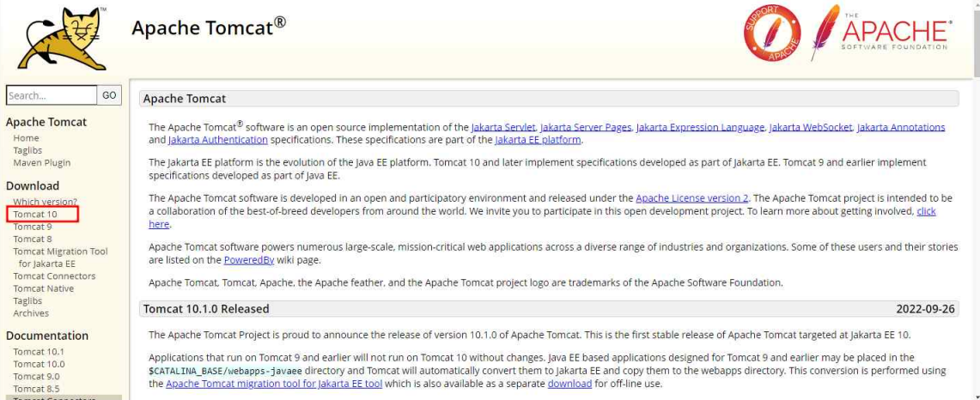Follow the Jakarta Annotations link

coord(901,128)
